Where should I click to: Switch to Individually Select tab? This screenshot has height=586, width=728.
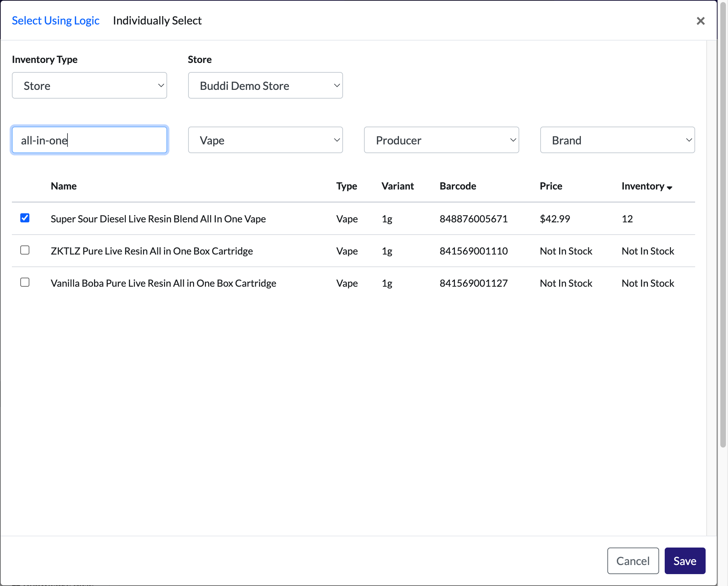coord(157,21)
